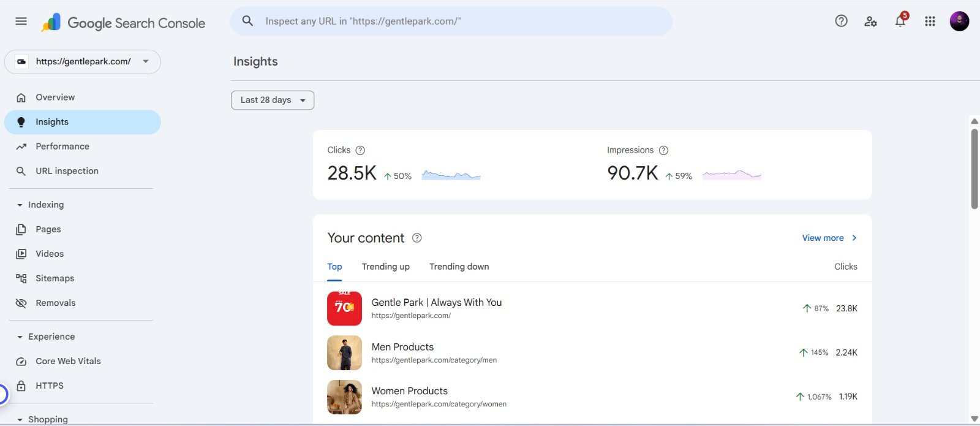Select Insights in sidebar

pos(83,122)
